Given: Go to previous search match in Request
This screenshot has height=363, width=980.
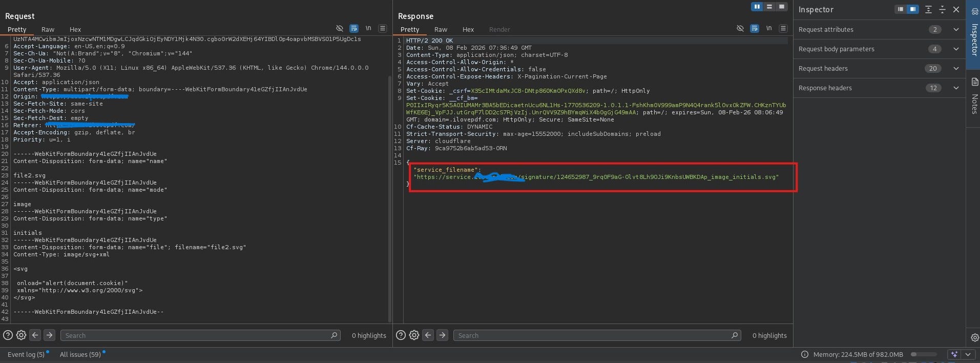Looking at the screenshot, I should [x=35, y=335].
